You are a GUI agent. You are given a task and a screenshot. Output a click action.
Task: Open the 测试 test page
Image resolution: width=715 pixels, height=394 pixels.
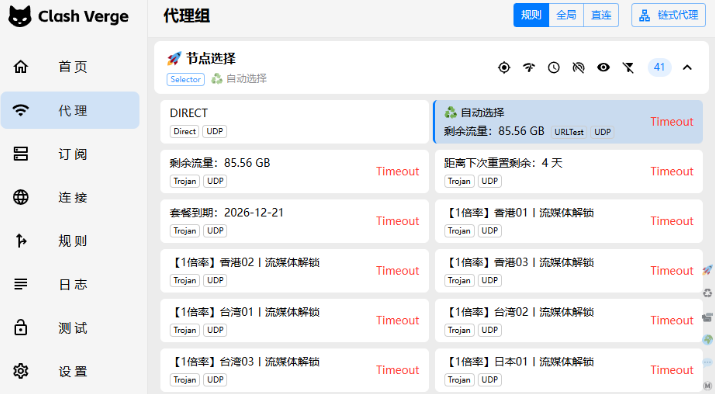pos(70,328)
